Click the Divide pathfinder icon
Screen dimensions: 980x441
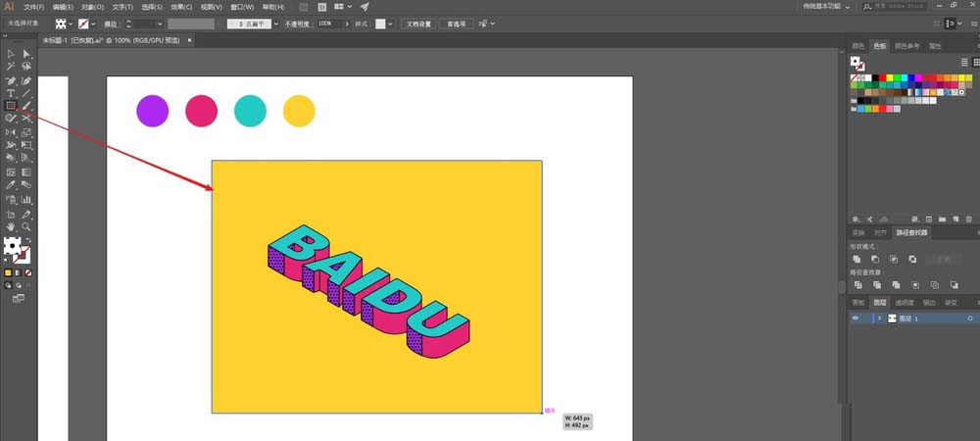(858, 285)
